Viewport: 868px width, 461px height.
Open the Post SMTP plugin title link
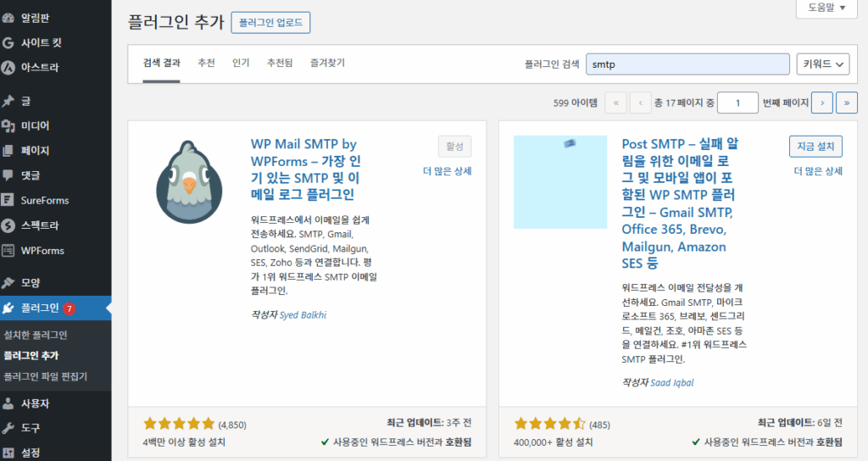point(680,203)
